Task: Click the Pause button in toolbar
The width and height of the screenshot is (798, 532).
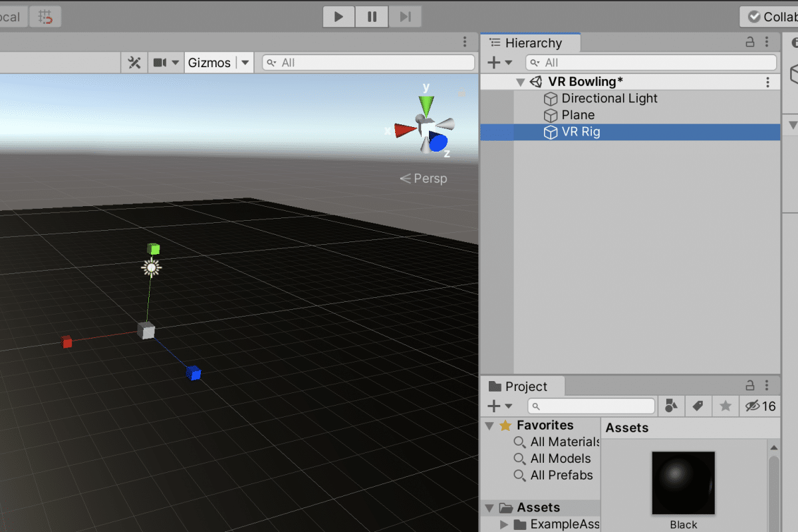Action: (x=372, y=17)
